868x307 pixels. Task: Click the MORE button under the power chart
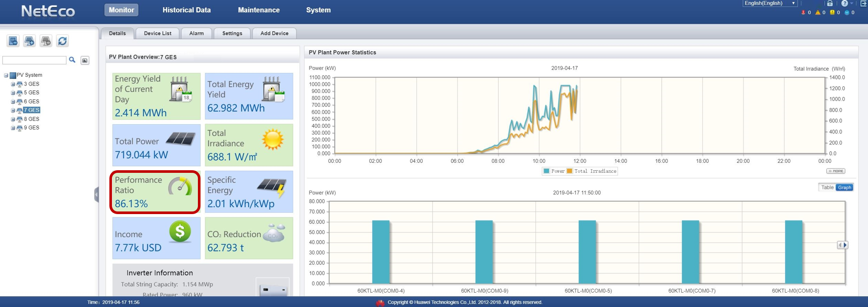(x=836, y=171)
